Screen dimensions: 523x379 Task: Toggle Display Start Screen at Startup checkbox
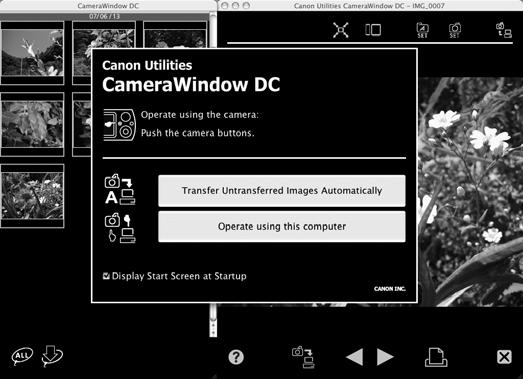(x=106, y=276)
